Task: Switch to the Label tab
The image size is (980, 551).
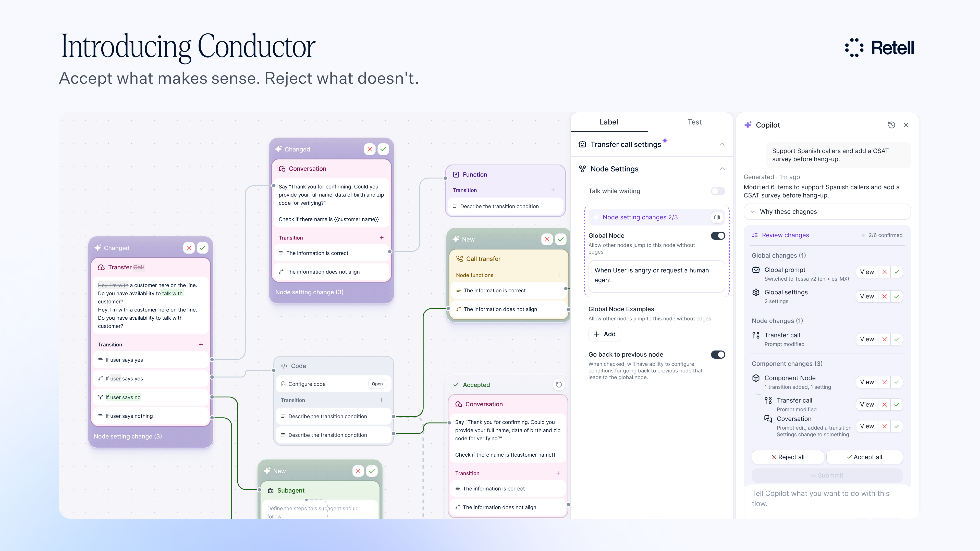Action: [x=609, y=122]
